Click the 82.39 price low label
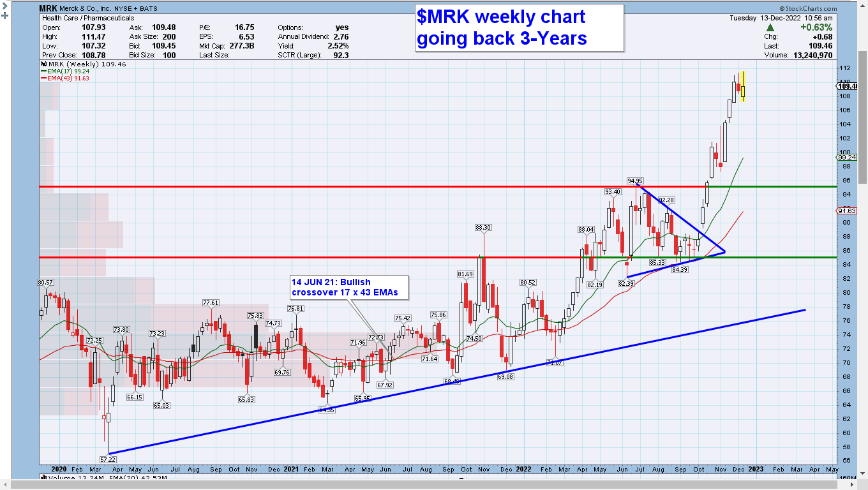This screenshot has width=868, height=490. point(627,283)
